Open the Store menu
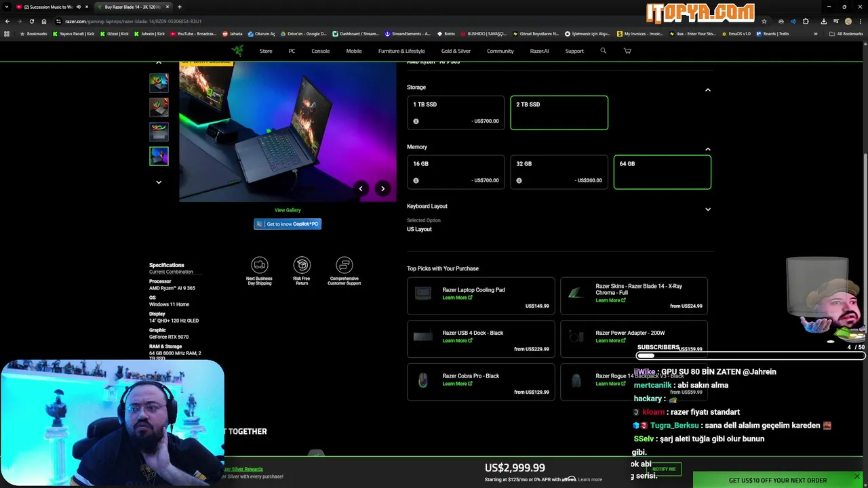The width and height of the screenshot is (868, 488). pos(266,51)
